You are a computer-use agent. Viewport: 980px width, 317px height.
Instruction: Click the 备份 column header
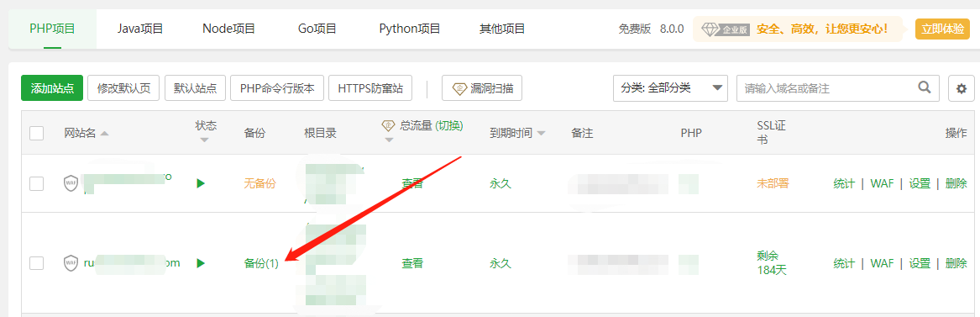[x=255, y=133]
